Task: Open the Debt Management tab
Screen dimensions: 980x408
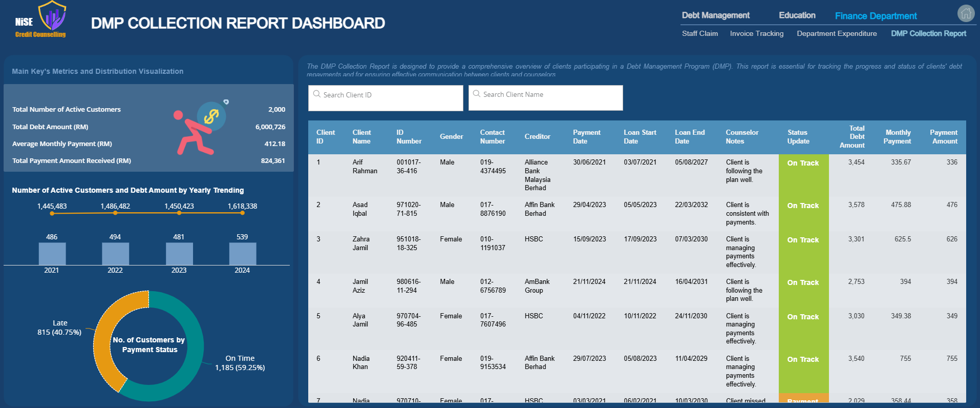Action: (715, 15)
